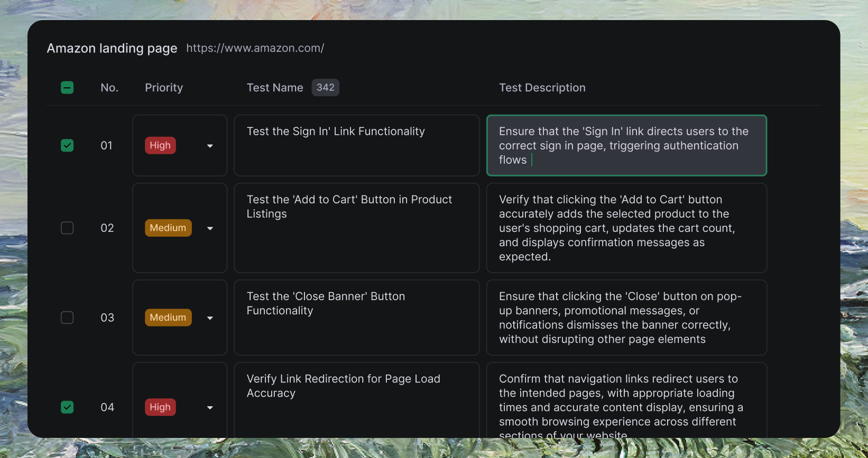Edit the 'Close Banner' Button Functionality name field

click(x=357, y=317)
